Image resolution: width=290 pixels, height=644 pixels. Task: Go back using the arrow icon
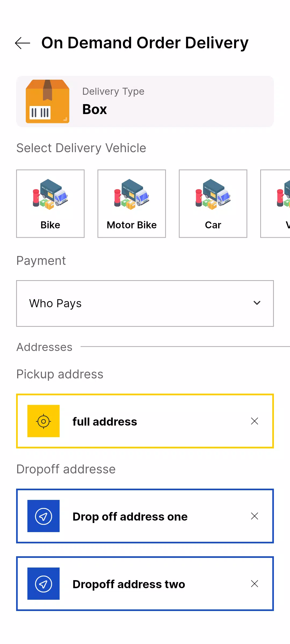tap(23, 43)
